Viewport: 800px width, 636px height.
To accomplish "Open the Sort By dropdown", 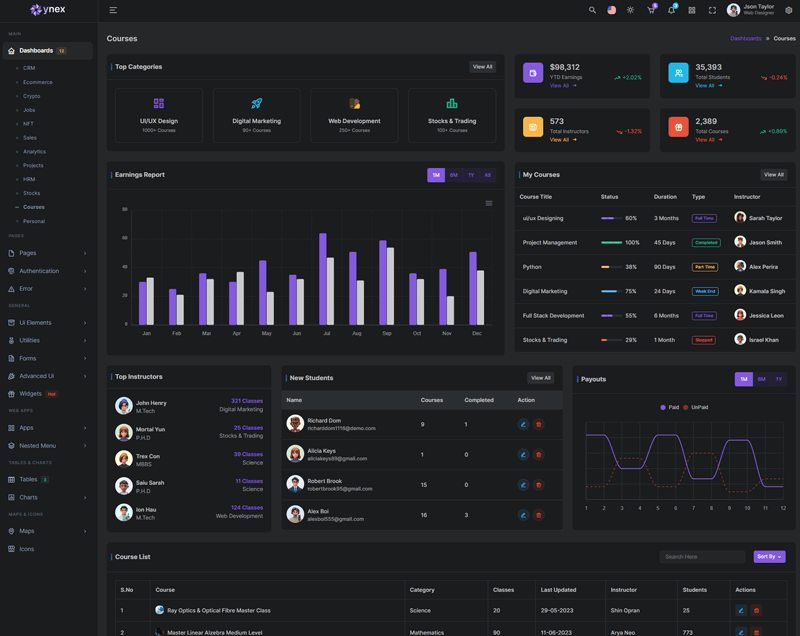I will pyautogui.click(x=769, y=556).
